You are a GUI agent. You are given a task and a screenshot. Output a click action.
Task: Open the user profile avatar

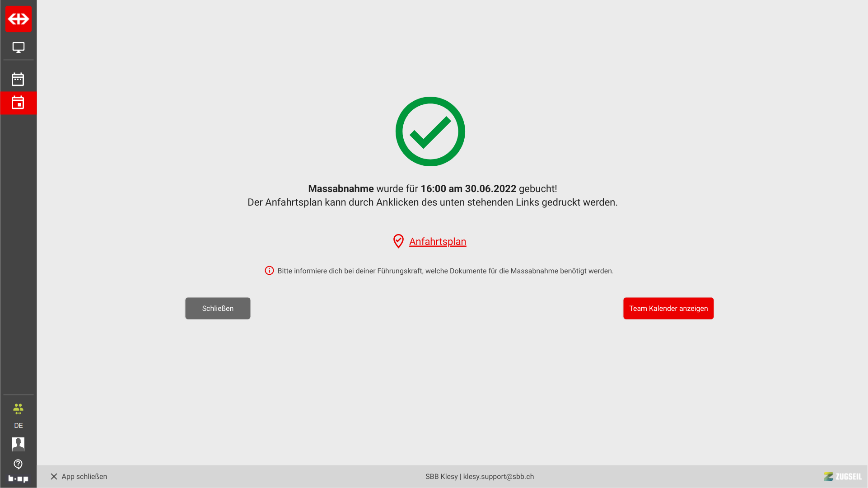(x=19, y=444)
